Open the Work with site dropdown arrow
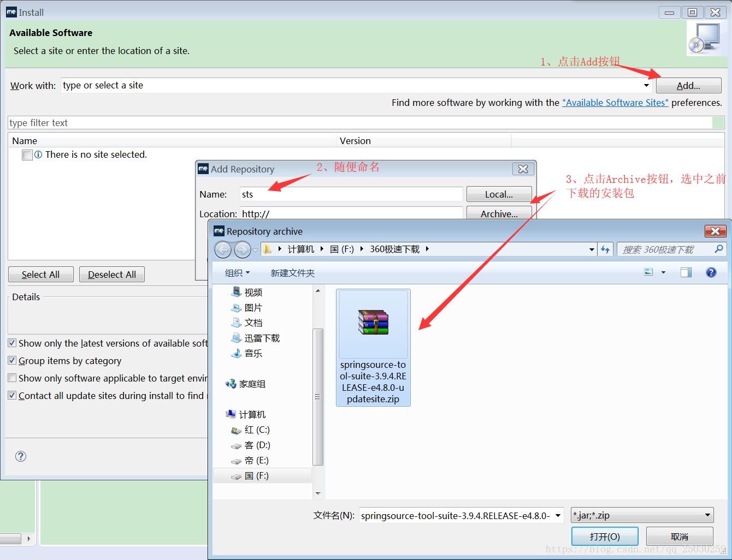 coord(646,86)
